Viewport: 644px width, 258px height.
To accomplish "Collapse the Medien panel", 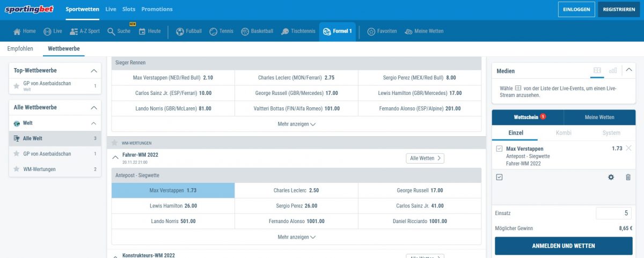I will coord(629,70).
